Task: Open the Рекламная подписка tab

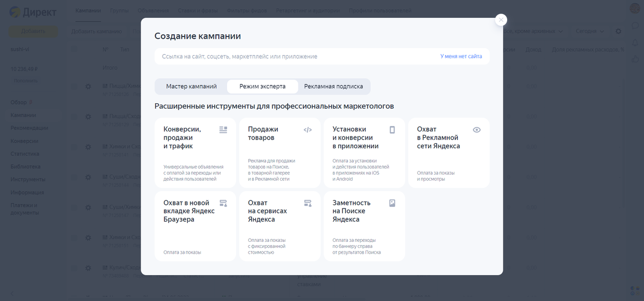Action: click(x=333, y=86)
